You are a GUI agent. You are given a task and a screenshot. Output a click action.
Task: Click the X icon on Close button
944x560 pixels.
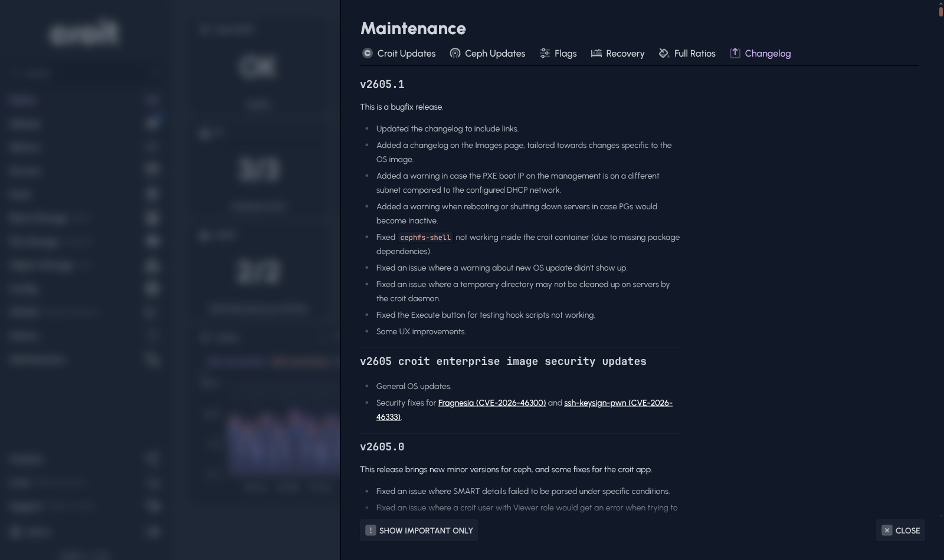point(887,530)
